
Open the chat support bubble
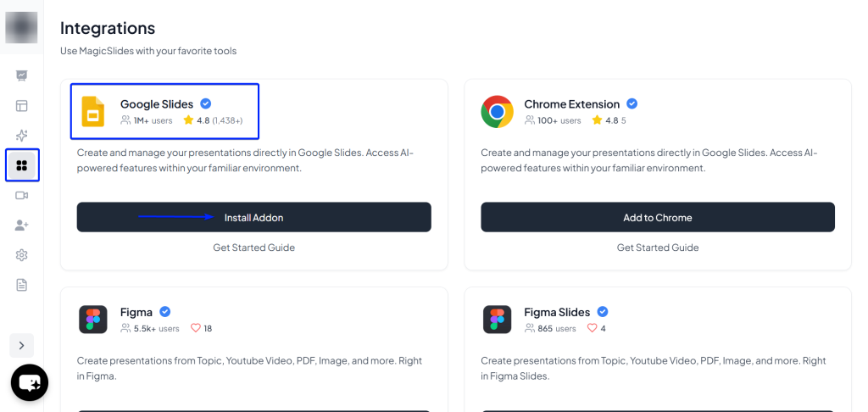click(x=30, y=383)
